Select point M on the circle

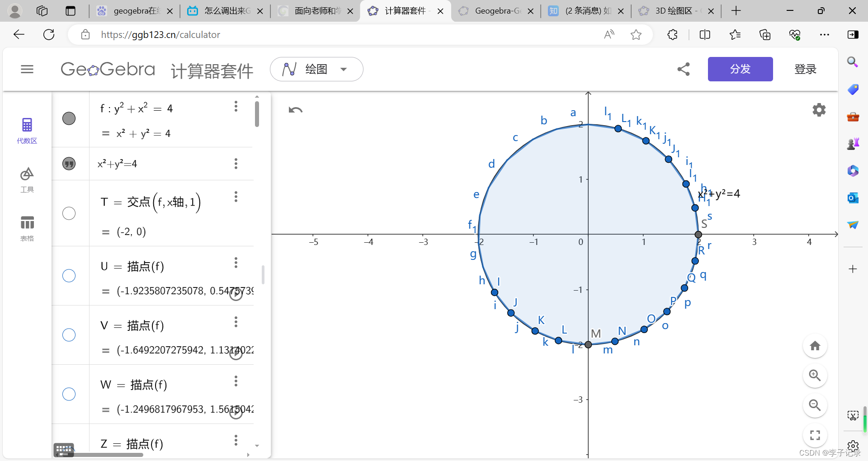[588, 344]
